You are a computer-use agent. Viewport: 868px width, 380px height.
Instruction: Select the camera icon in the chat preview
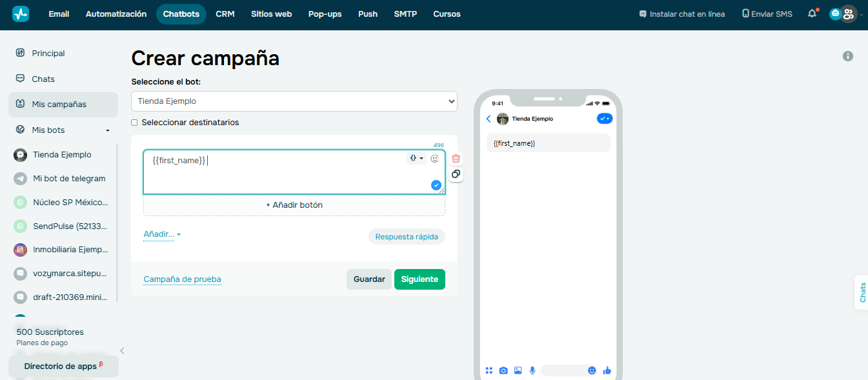(x=503, y=370)
